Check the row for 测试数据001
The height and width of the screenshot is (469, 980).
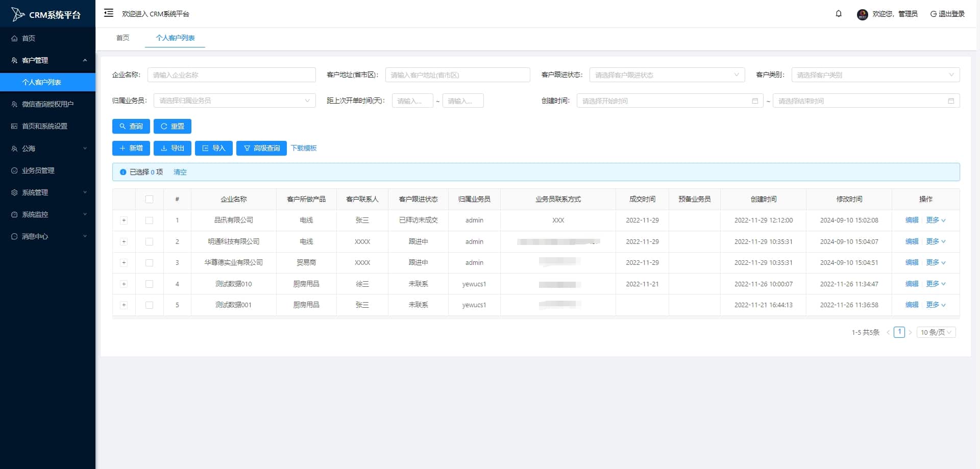(x=149, y=305)
